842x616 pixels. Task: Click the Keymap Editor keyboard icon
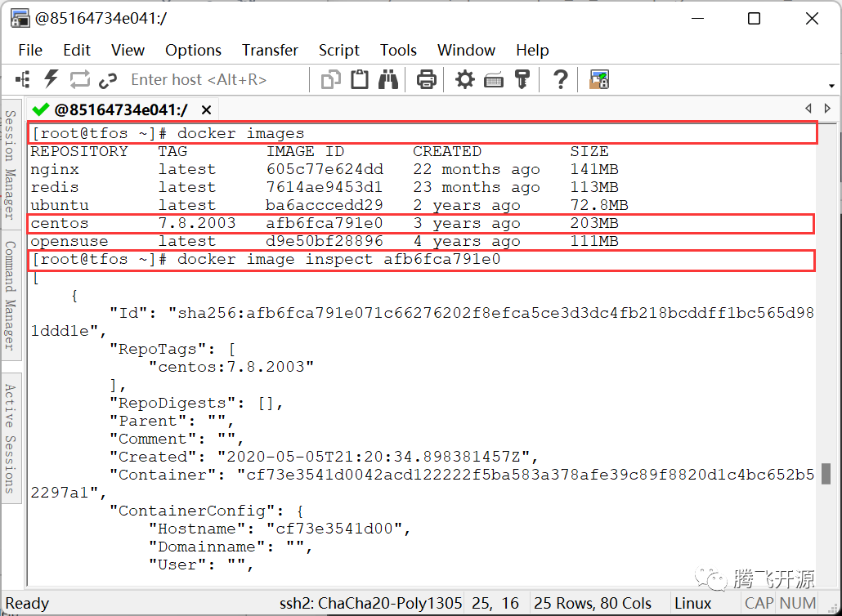494,81
